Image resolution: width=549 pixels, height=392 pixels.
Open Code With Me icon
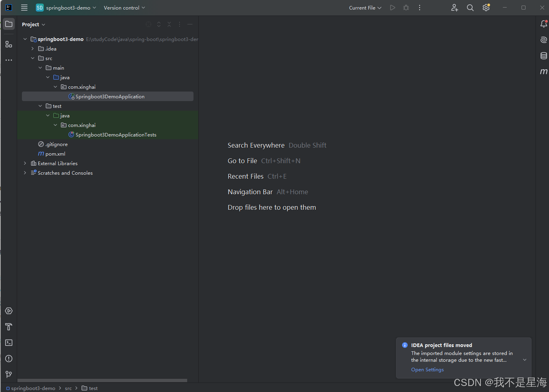pos(454,8)
